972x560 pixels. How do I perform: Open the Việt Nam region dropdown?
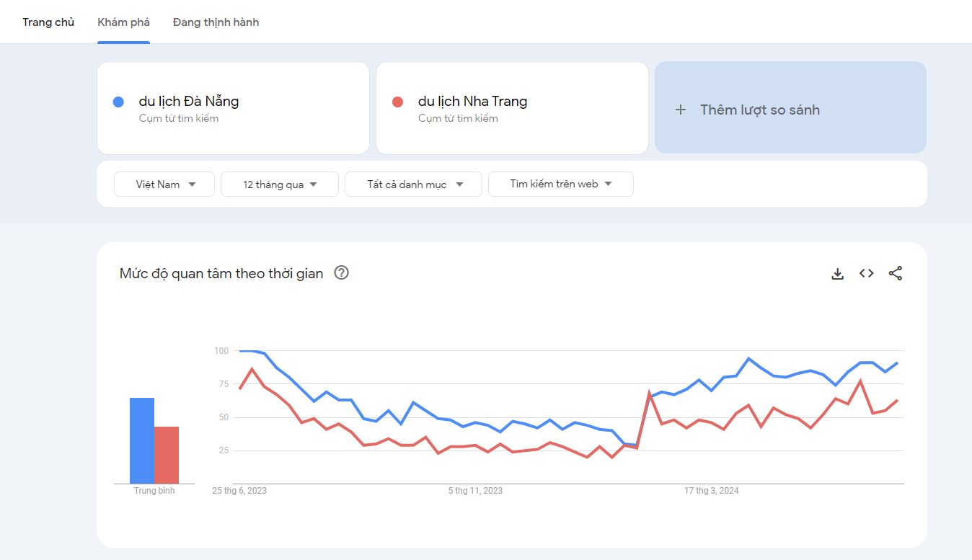pyautogui.click(x=164, y=185)
